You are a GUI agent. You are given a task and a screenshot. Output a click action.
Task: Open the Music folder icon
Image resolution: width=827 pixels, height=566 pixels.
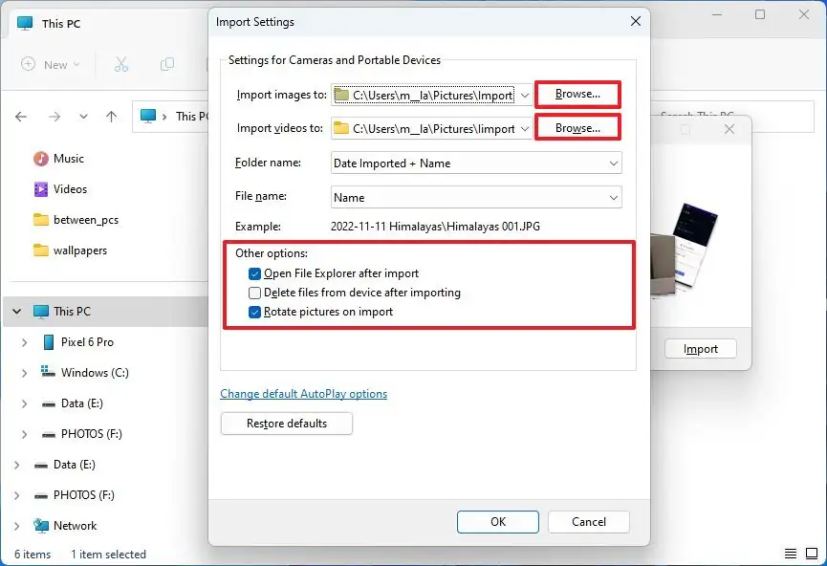pyautogui.click(x=41, y=158)
